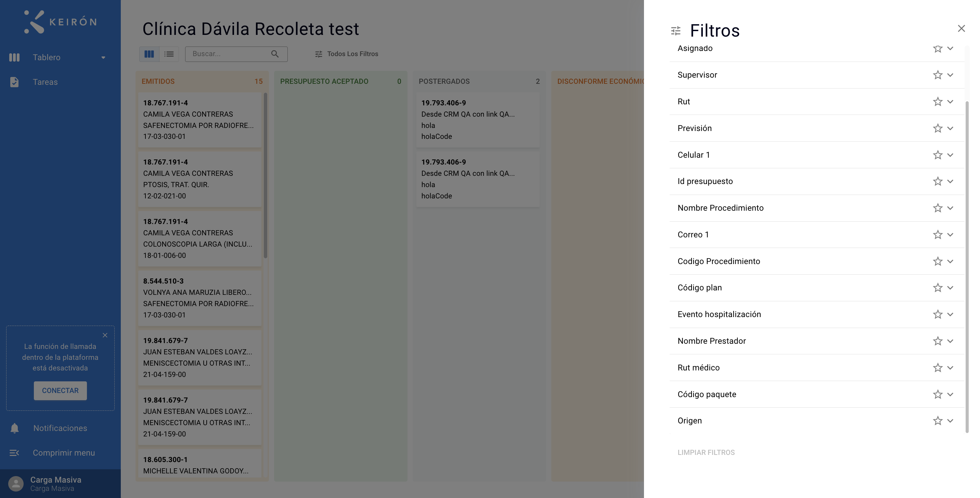Screen dimensions: 980x498
Task: Click the Filtros panel scrollbar
Action: pos(967,267)
